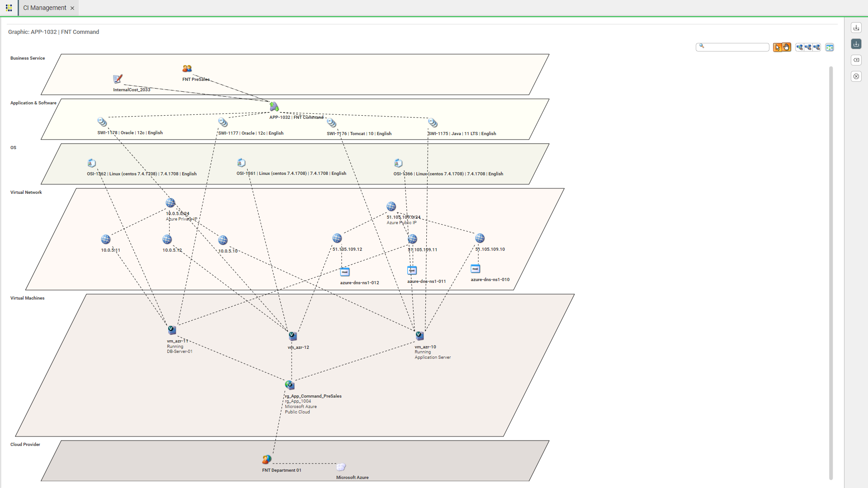
Task: Select the 10.0.5.12 IP address icon
Action: tap(167, 239)
